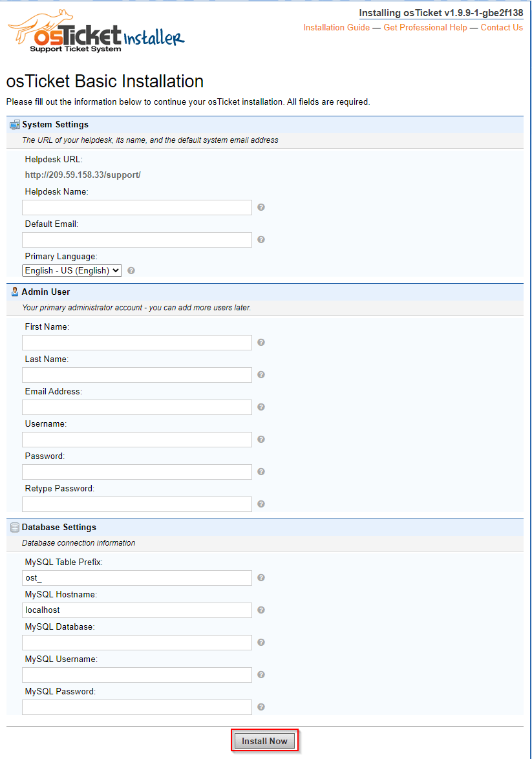Click the MySQL Database input field
Image resolution: width=532 pixels, height=759 pixels.
pos(136,642)
